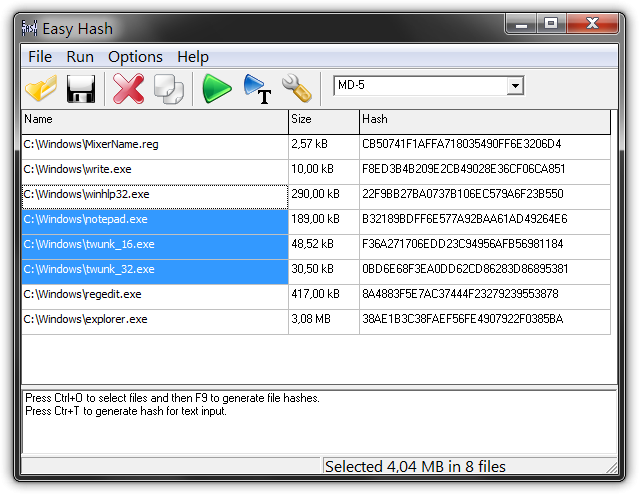Click the green play generate hashes icon
The height and width of the screenshot is (501, 644).
216,88
